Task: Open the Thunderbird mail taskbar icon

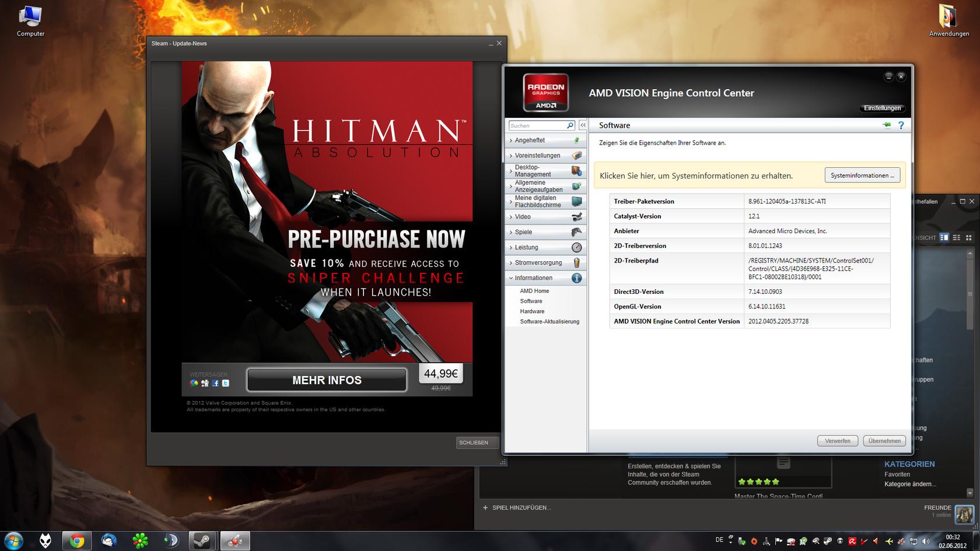Action: (x=108, y=541)
